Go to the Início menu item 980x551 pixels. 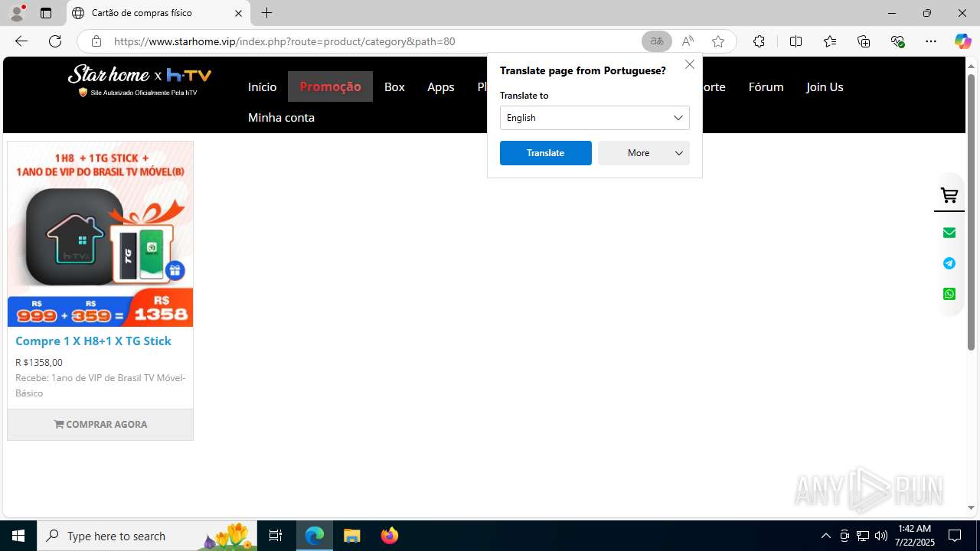pyautogui.click(x=262, y=86)
